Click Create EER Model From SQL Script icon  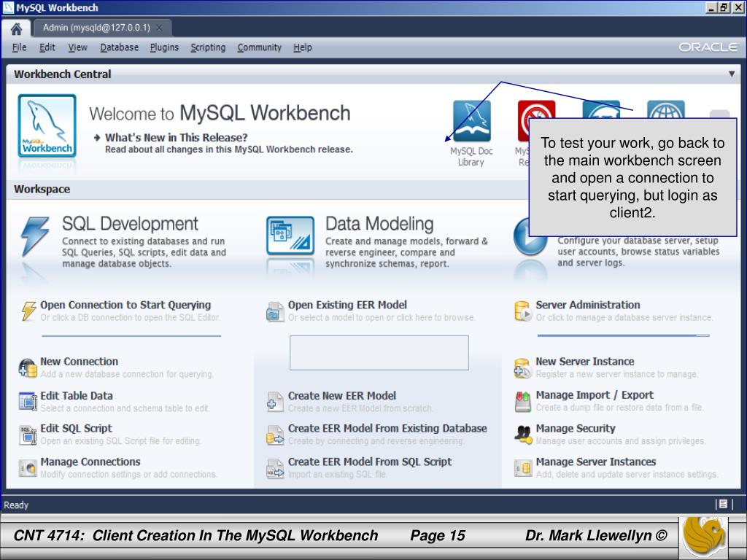[275, 469]
